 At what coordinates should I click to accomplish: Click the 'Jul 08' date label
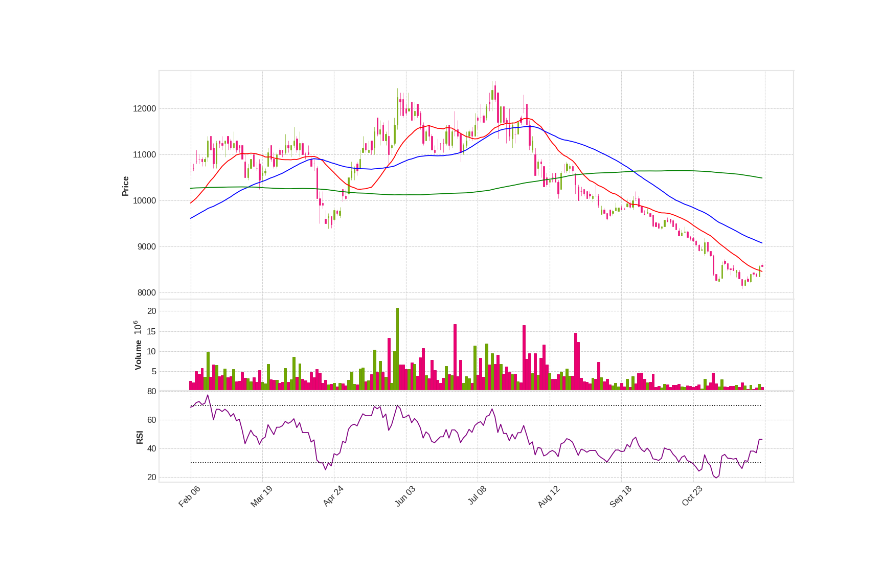[x=477, y=496]
